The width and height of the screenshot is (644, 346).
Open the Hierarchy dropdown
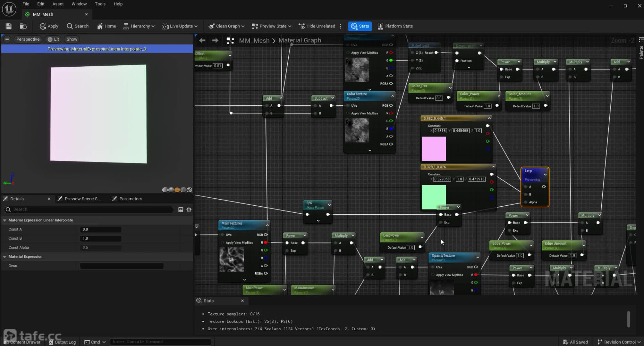coord(139,26)
